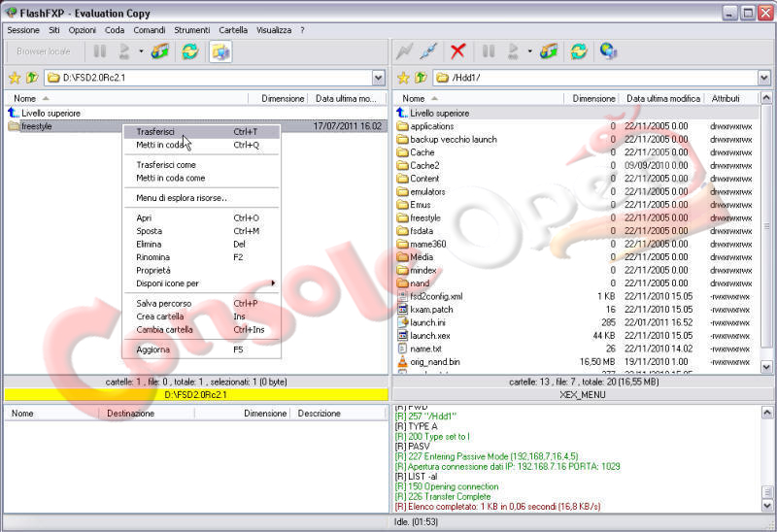This screenshot has height=532, width=777.
Task: Click the left pane pause transfer icon
Action: (x=100, y=51)
